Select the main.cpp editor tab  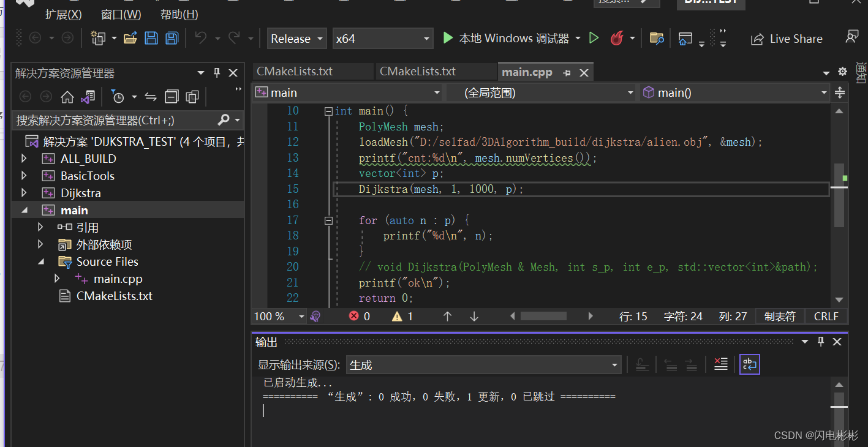[x=527, y=72]
